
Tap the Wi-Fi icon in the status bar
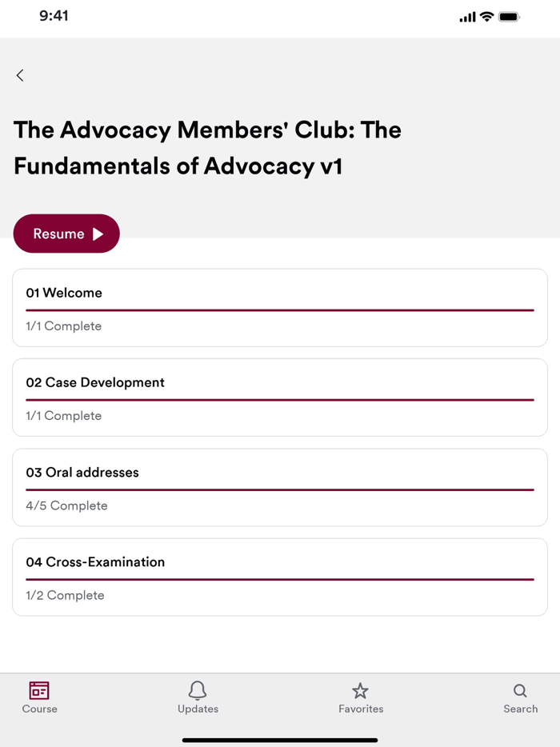click(x=486, y=15)
